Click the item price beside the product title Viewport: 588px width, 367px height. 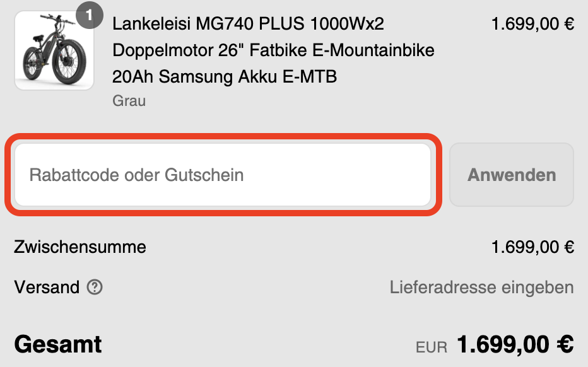pos(532,24)
